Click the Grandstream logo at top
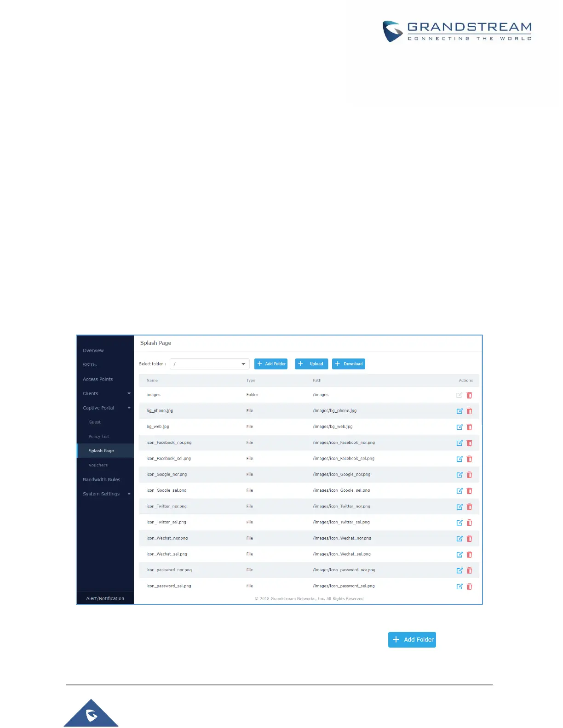The width and height of the screenshot is (563, 728). point(457,31)
